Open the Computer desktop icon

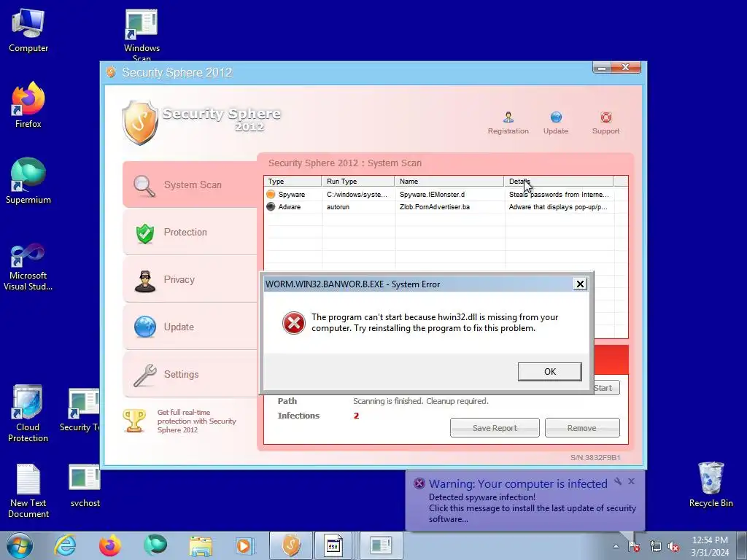pos(28,30)
